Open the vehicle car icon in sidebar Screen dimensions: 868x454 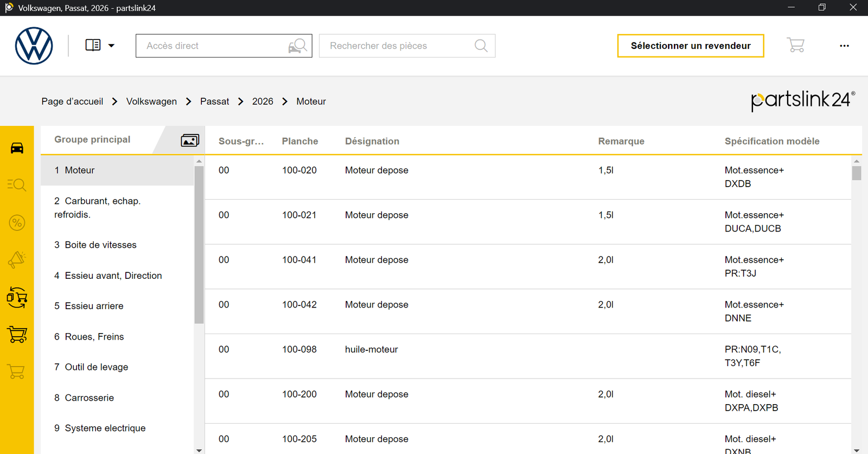[x=17, y=148]
